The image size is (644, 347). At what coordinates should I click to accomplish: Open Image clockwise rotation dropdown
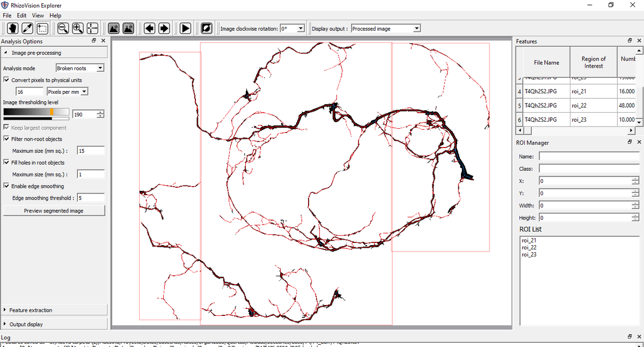tap(292, 28)
